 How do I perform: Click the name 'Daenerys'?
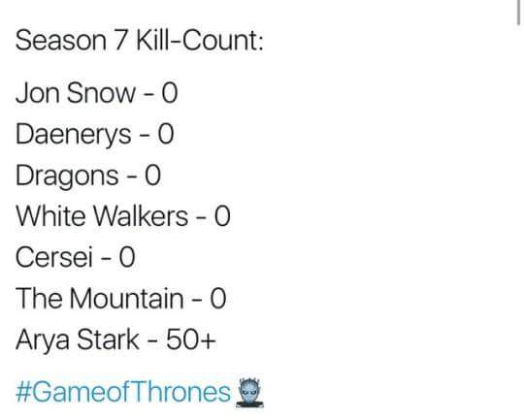point(73,134)
